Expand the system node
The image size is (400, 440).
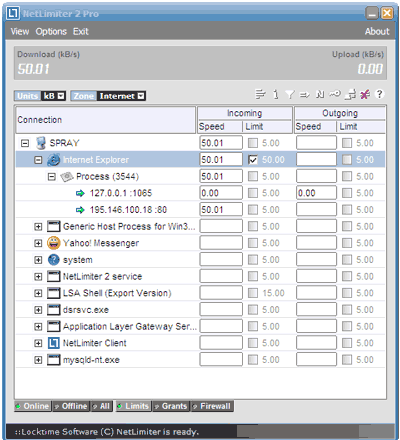[x=38, y=260]
